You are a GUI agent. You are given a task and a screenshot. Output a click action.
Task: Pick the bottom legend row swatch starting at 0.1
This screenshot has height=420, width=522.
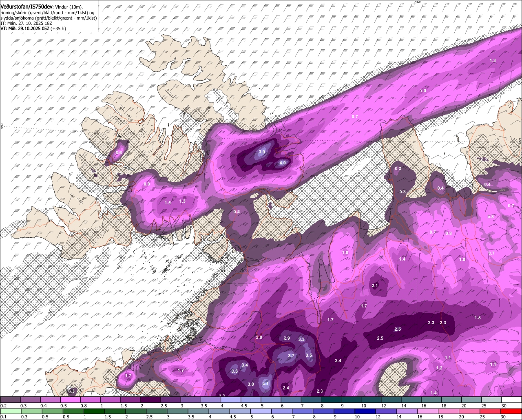(11, 411)
